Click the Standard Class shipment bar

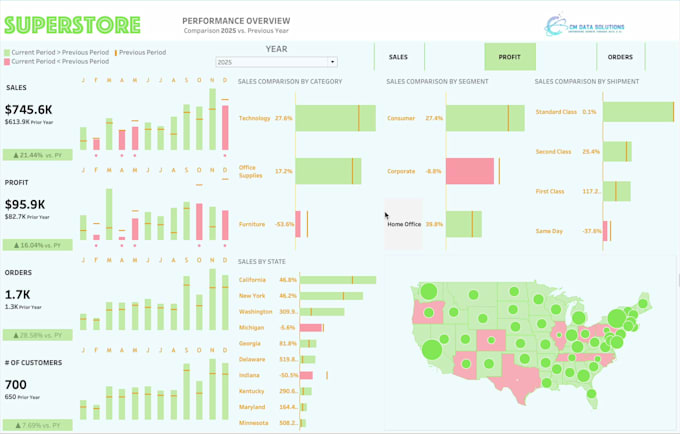click(x=638, y=112)
